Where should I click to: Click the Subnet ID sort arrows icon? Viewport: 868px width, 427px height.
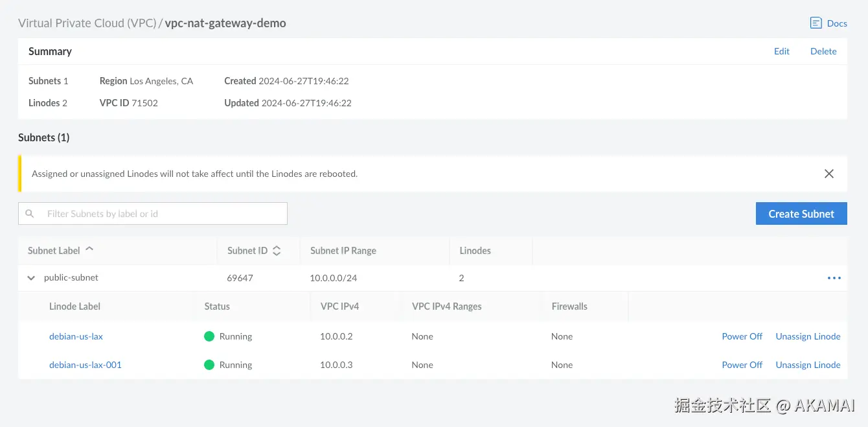277,251
